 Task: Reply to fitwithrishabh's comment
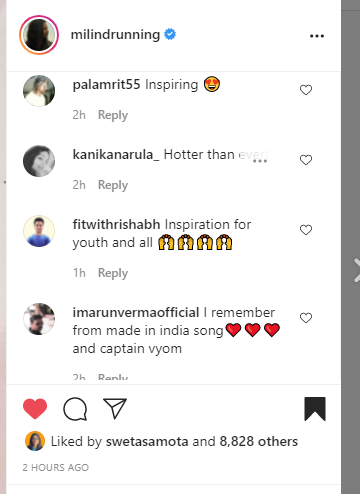tap(113, 273)
